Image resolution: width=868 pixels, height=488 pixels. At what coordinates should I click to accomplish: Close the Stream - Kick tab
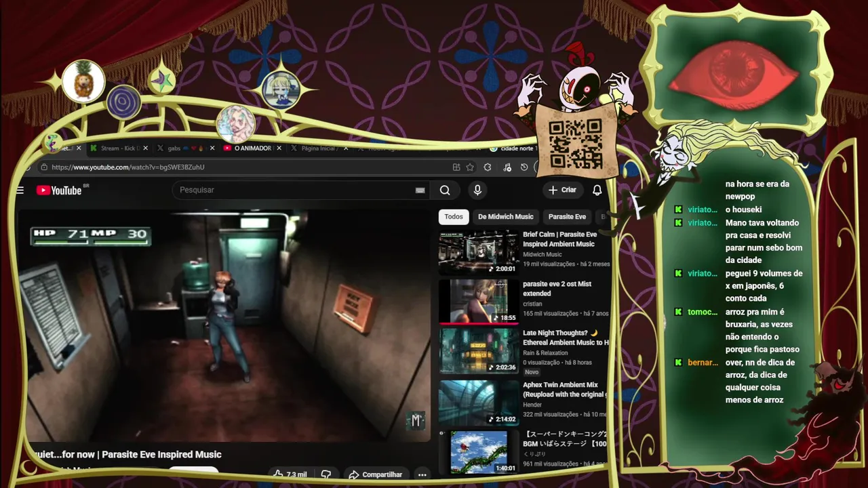tap(146, 148)
